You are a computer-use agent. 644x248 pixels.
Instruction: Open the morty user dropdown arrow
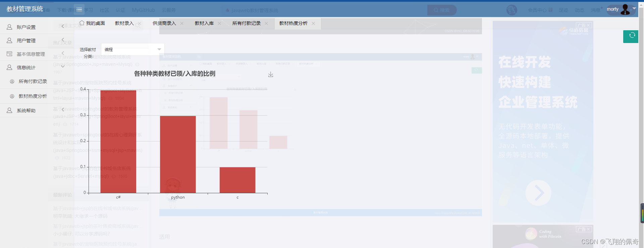pos(634,9)
